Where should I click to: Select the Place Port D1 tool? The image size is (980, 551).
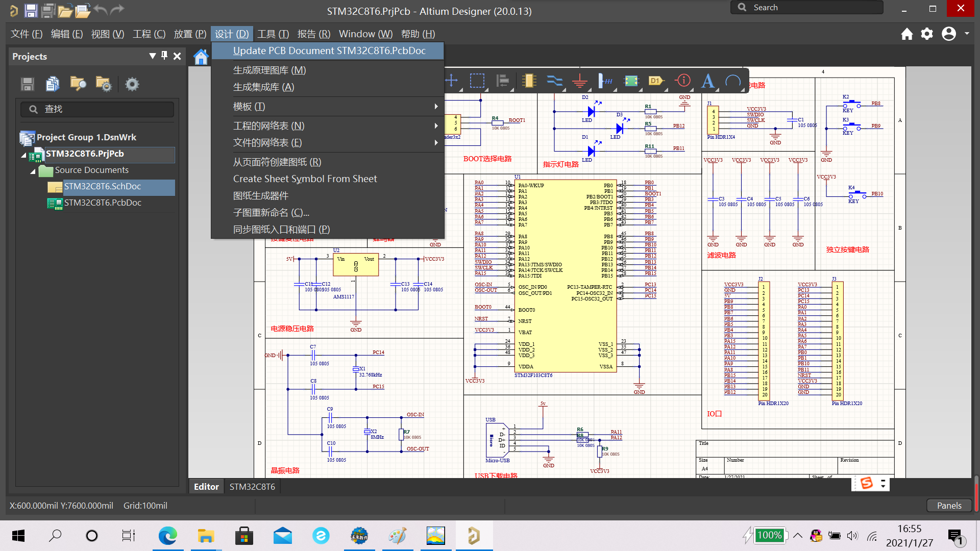656,81
